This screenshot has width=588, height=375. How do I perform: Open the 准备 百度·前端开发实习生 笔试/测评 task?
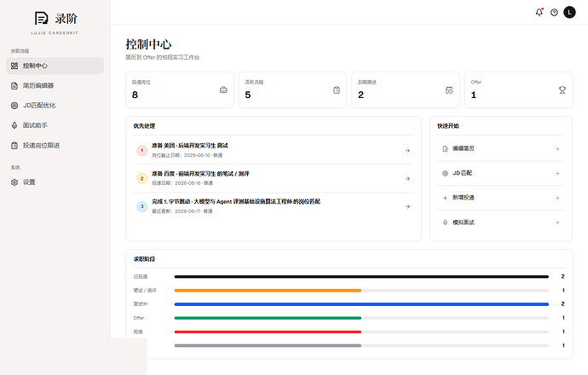pos(274,178)
